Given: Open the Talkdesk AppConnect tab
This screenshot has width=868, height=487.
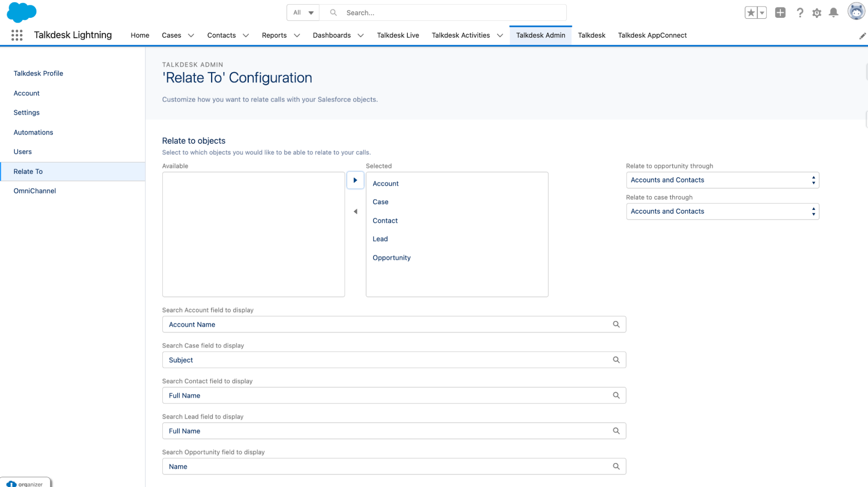Looking at the screenshot, I should pos(652,36).
